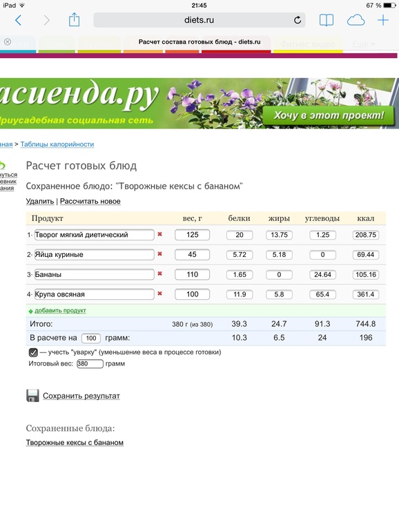Open the Таблицы калорийности breadcrumb link
Viewport: 399px width, 532px height.
pyautogui.click(x=57, y=144)
